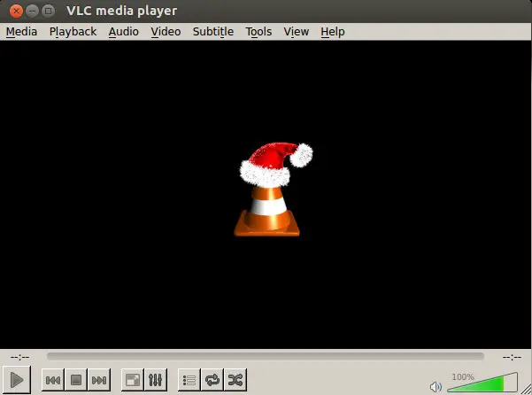532x395 pixels.
Task: Mute audio with the speaker icon
Action: tap(436, 387)
